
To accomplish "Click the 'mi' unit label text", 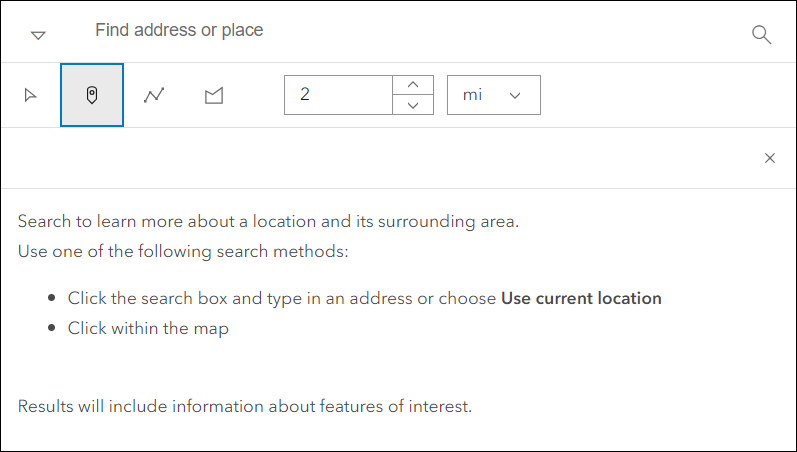I will click(x=472, y=95).
